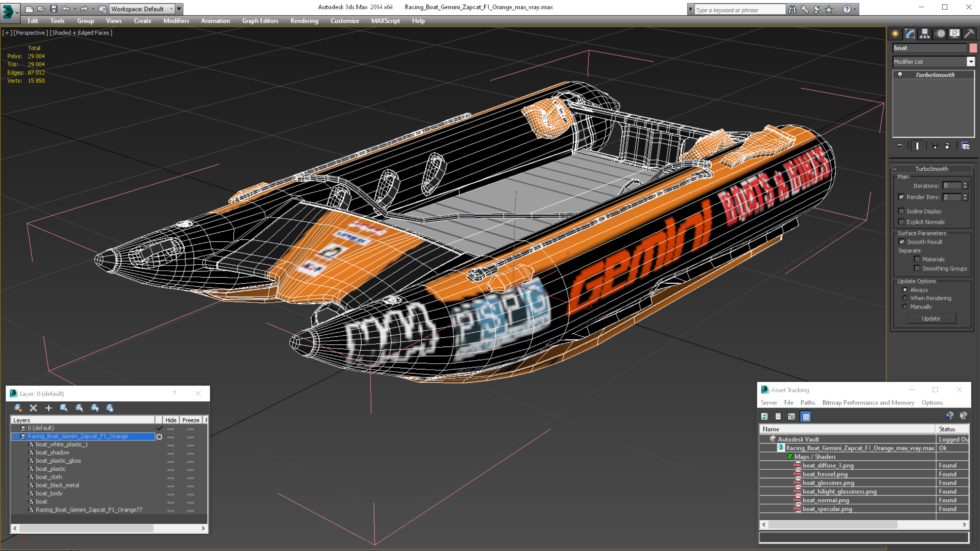Open the help icon dropdown arrow
980x551 pixels.
tap(855, 10)
